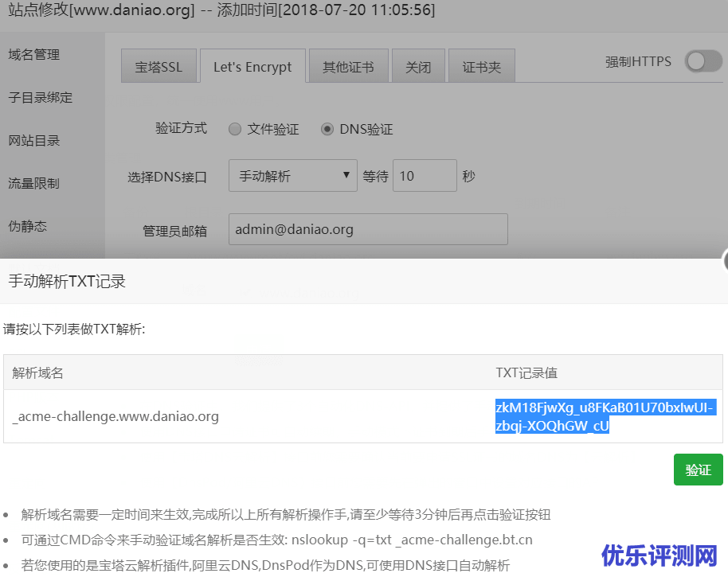Click the admin@daniao.org email input field
728x577 pixels.
click(368, 229)
